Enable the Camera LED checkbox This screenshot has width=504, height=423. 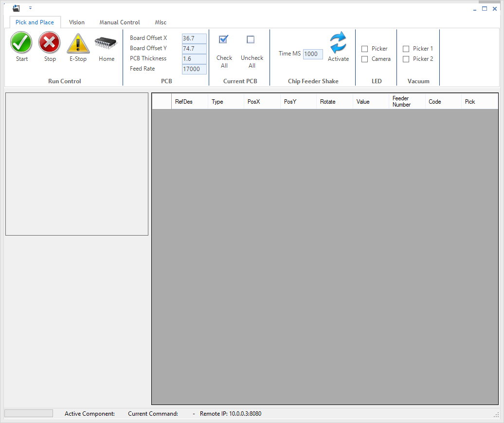tap(364, 59)
